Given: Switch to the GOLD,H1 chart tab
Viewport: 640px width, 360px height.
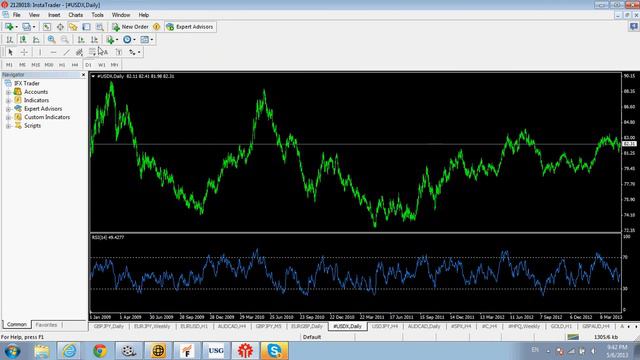Looking at the screenshot, I should point(561,327).
